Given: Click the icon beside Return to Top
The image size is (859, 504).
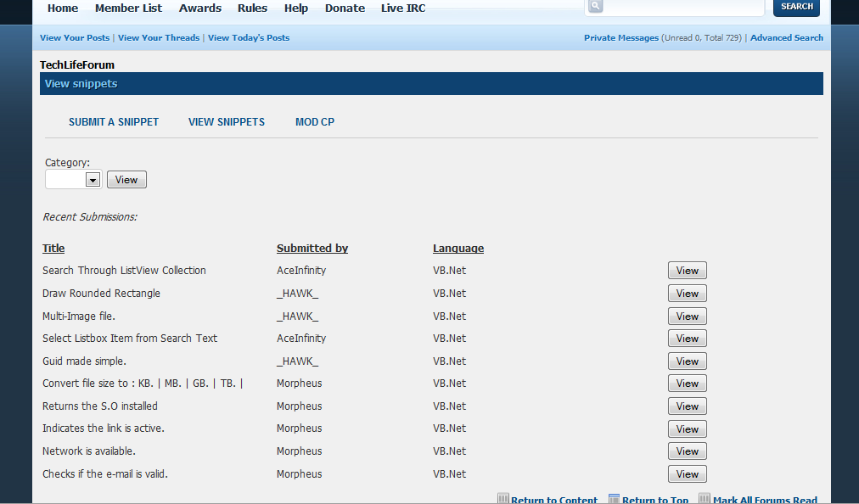Looking at the screenshot, I should point(615,499).
